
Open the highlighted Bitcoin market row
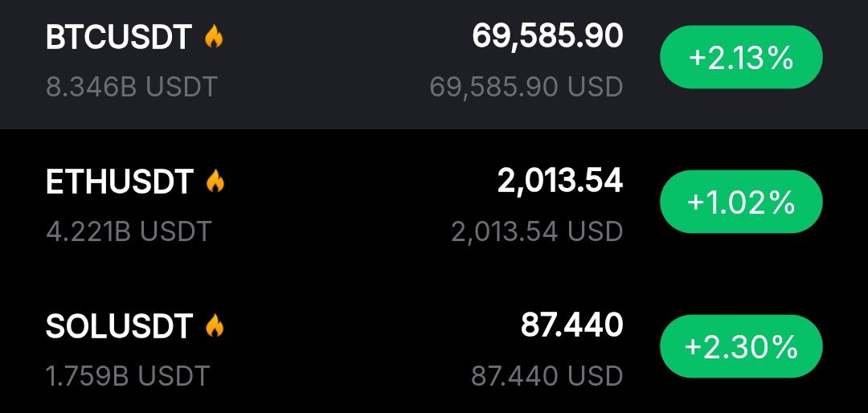[338, 63]
